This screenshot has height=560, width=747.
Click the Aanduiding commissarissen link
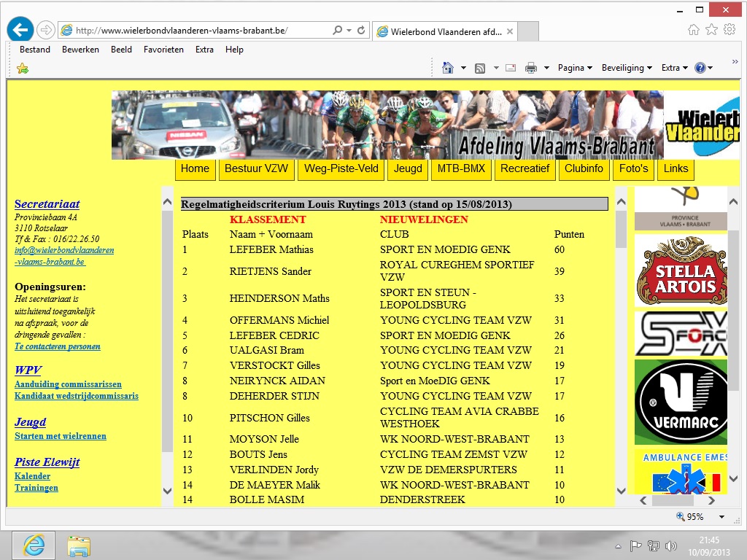[68, 384]
